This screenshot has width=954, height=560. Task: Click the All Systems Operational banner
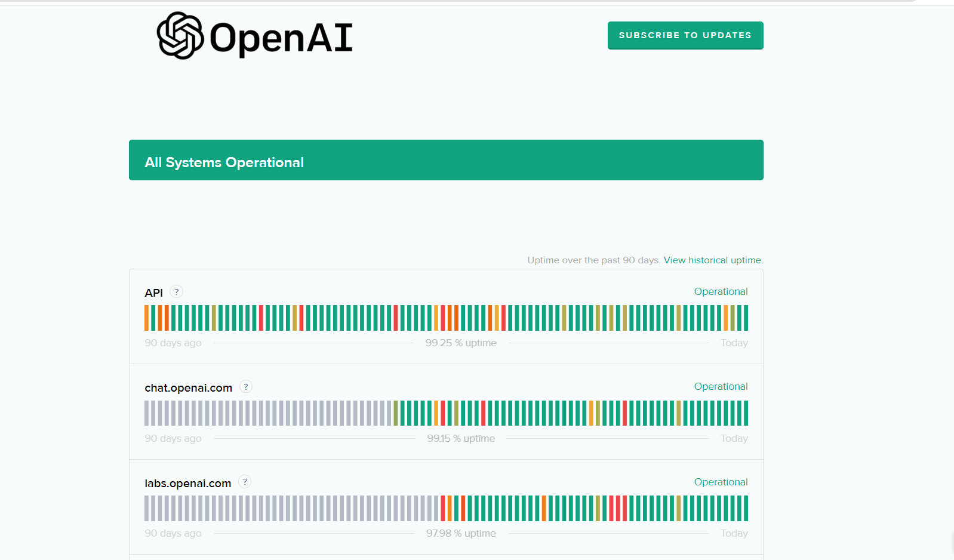coord(446,160)
